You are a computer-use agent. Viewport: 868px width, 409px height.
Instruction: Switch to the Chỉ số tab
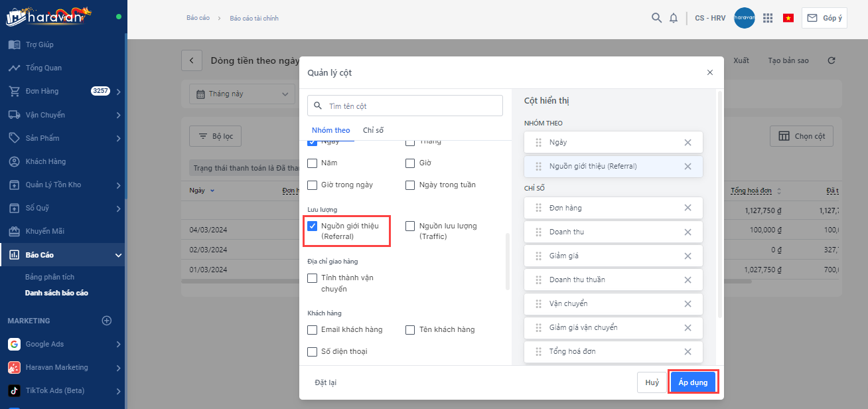point(373,130)
